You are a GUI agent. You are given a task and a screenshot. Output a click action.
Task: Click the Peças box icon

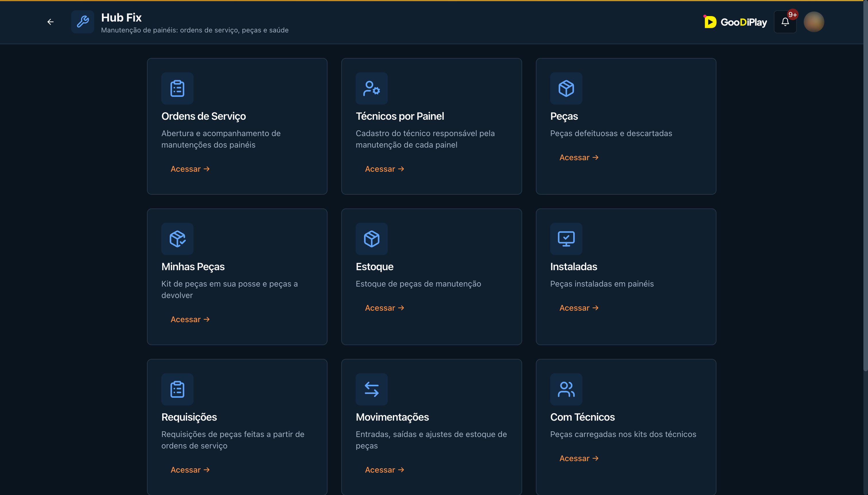[x=566, y=88]
